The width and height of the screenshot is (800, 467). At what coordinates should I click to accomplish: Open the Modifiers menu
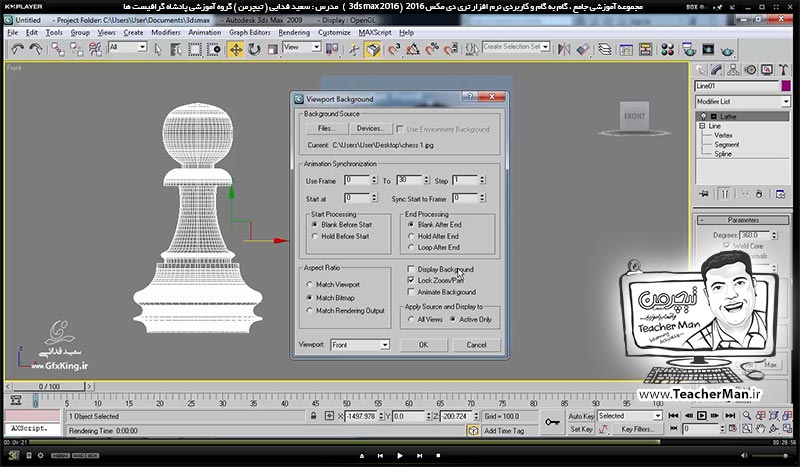166,32
